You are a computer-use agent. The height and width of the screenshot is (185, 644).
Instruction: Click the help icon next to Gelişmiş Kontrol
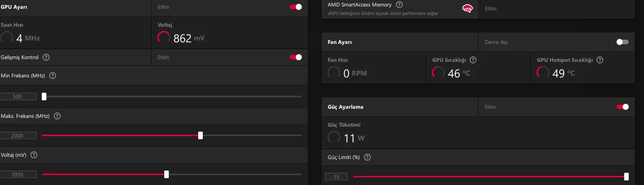pyautogui.click(x=46, y=57)
